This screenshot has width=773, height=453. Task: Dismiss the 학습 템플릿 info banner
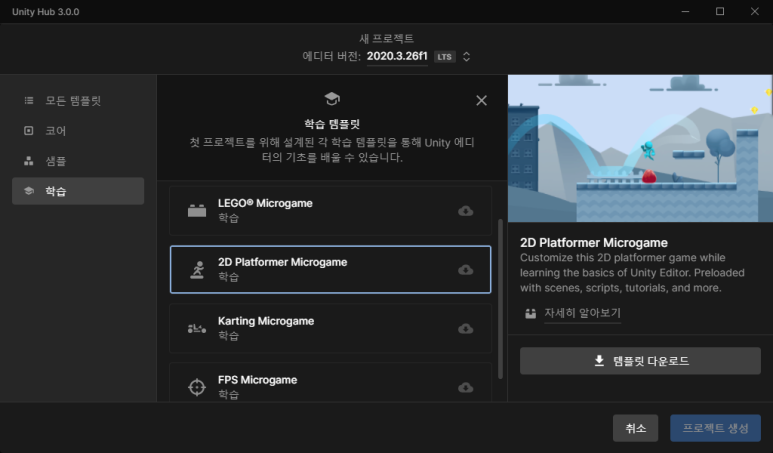click(481, 101)
